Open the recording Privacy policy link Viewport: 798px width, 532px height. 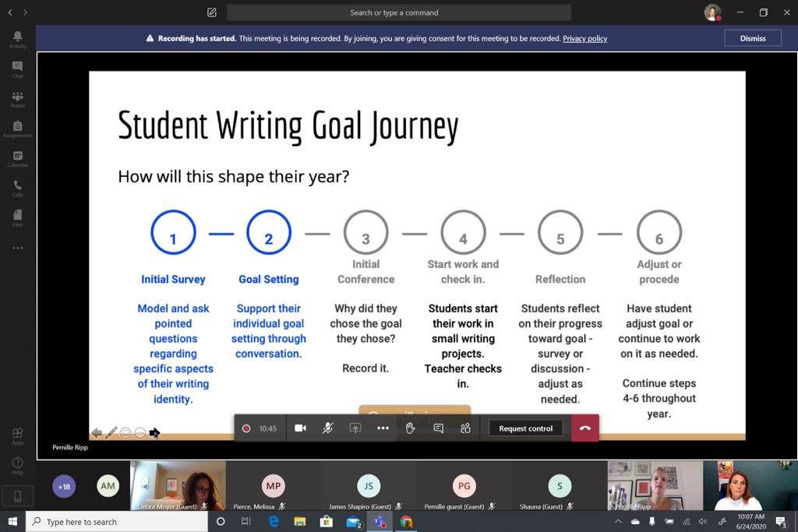[584, 38]
